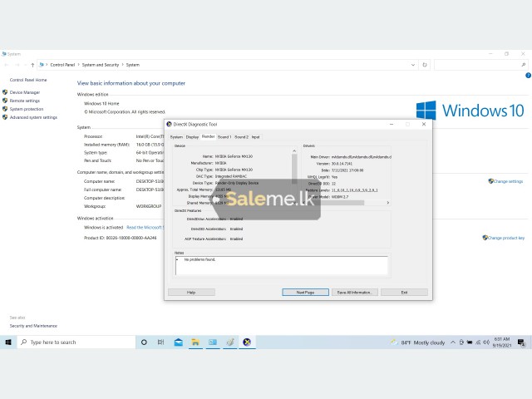Click the Next Page button

pos(305,292)
